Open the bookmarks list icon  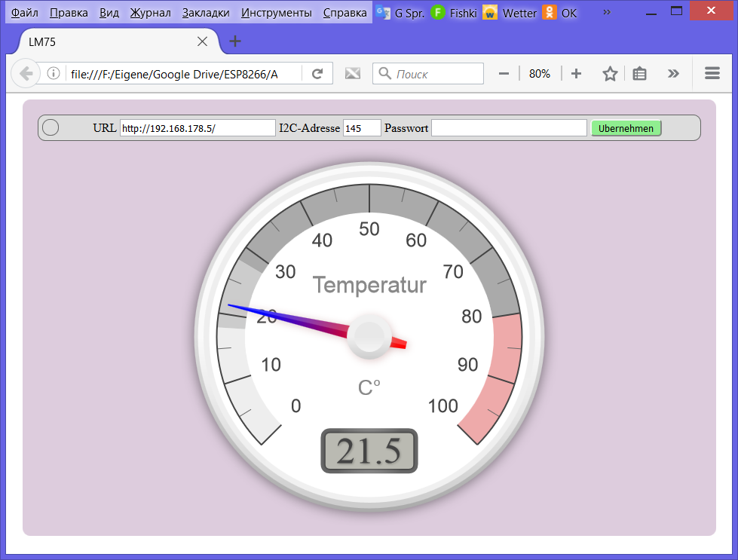[639, 74]
